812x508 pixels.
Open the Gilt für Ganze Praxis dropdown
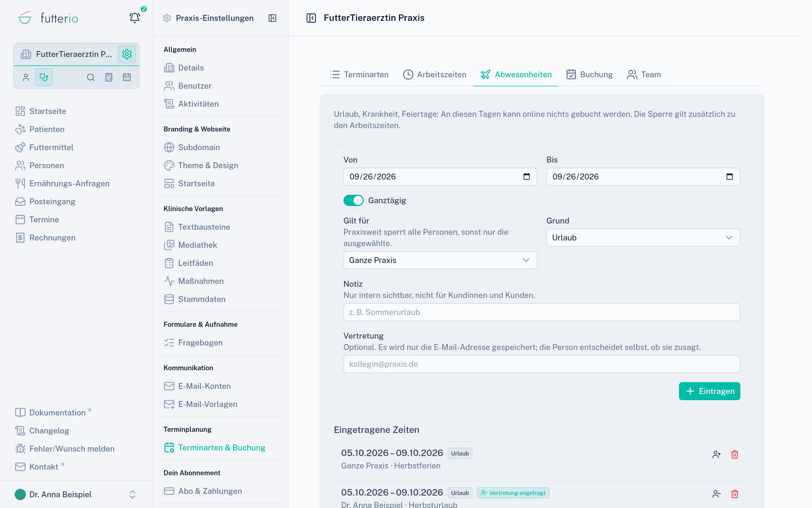(440, 260)
